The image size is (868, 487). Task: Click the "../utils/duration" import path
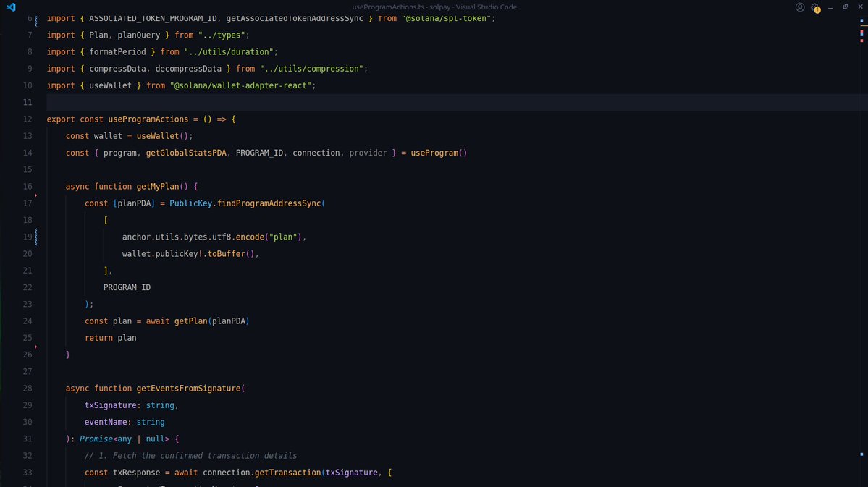tap(229, 52)
